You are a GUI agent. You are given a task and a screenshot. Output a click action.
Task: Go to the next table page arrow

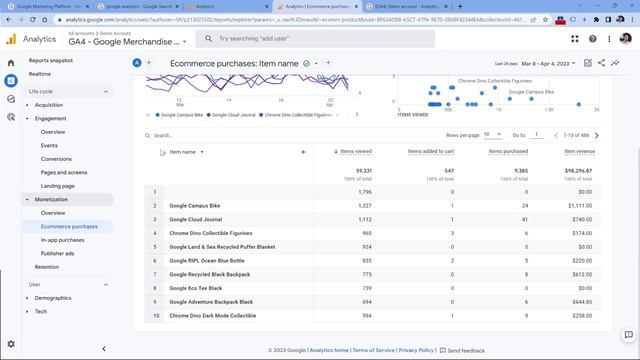tap(597, 135)
